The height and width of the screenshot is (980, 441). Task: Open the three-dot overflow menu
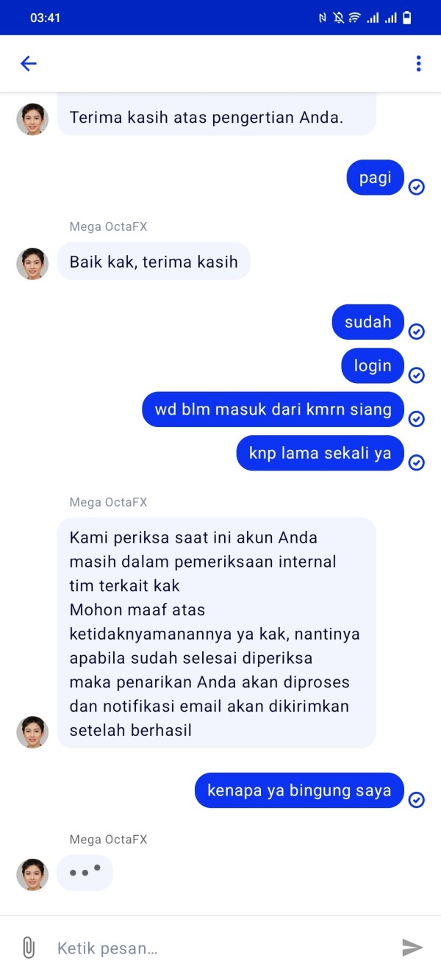tap(418, 63)
